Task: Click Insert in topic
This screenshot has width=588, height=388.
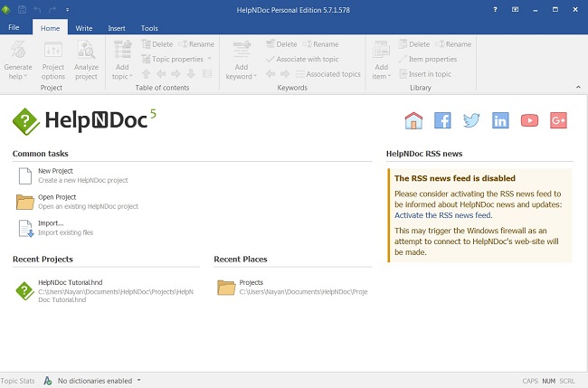Action: pyautogui.click(x=425, y=74)
